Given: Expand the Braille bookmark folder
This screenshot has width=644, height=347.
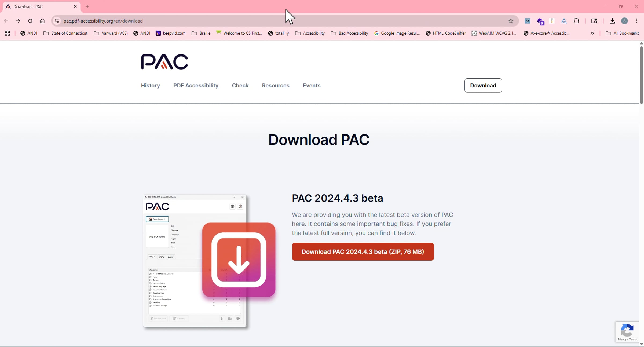Looking at the screenshot, I should point(201,33).
